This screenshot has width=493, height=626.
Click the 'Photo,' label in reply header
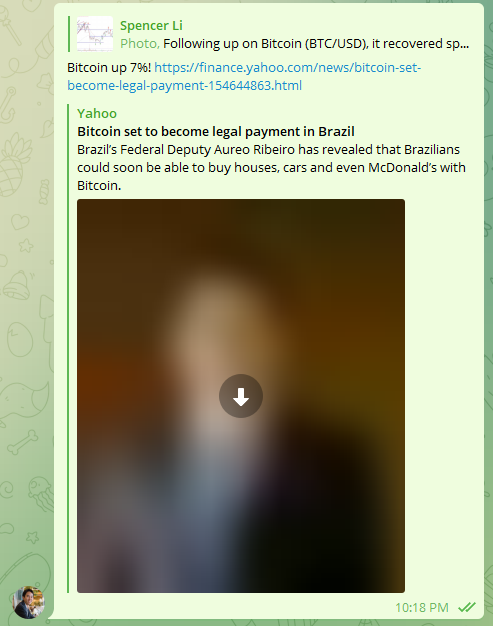click(x=140, y=44)
